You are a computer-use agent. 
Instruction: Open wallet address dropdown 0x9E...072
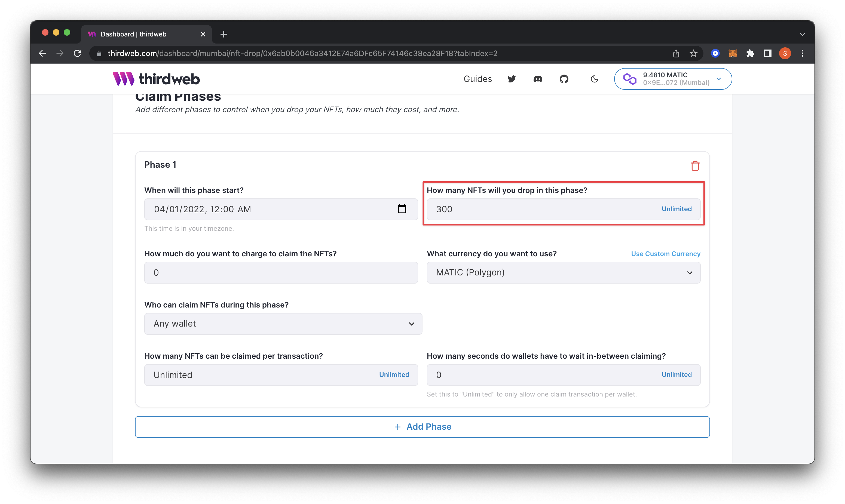click(x=672, y=79)
